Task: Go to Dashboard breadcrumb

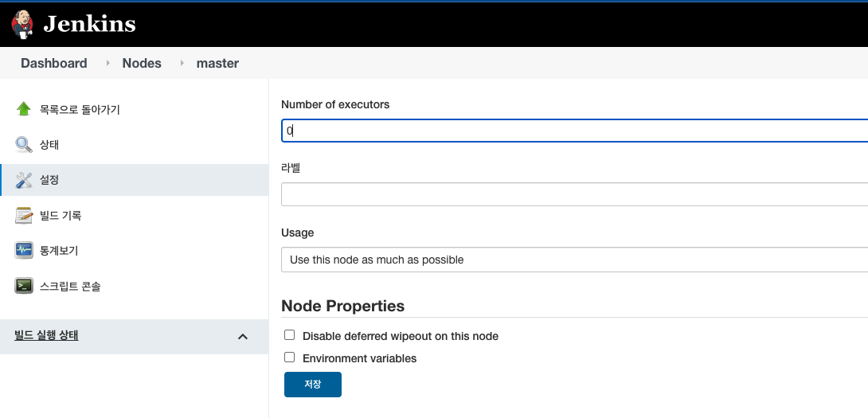Action: coord(53,63)
